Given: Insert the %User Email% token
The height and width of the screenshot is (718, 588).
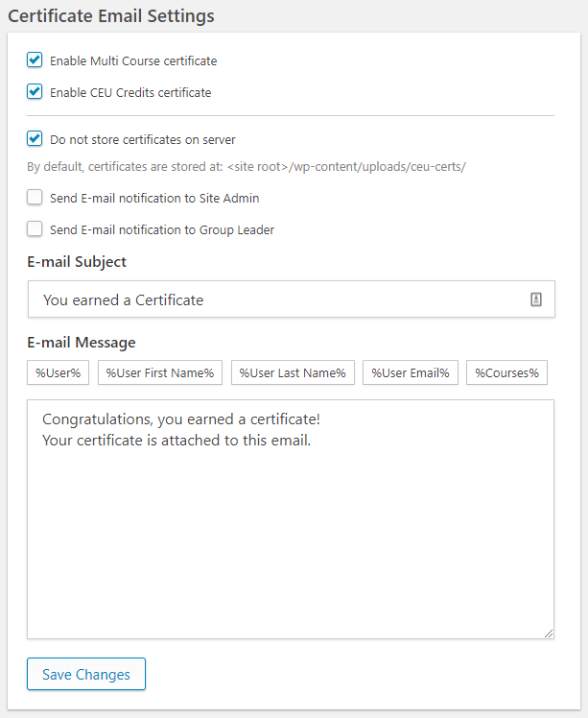Looking at the screenshot, I should point(411,372).
